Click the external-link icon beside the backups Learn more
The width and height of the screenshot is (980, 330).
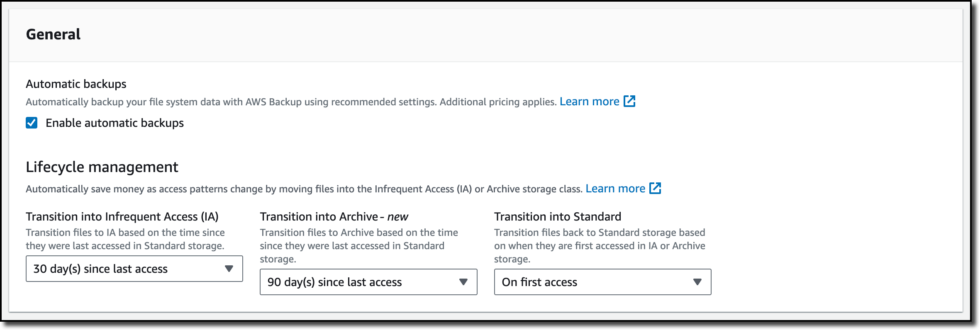coord(629,101)
